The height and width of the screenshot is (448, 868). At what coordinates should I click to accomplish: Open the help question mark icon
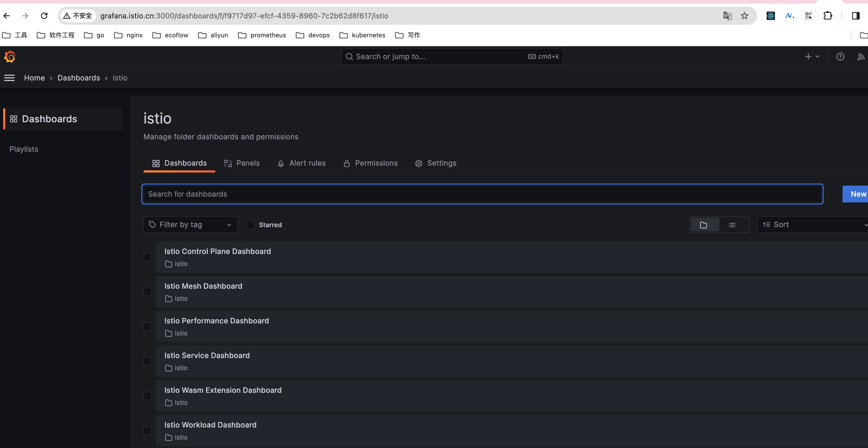(x=840, y=57)
